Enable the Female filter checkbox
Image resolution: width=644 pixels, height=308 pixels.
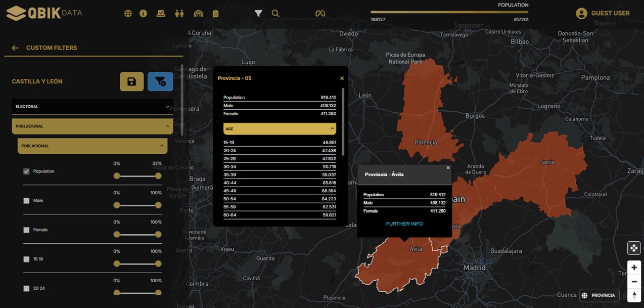(26, 230)
